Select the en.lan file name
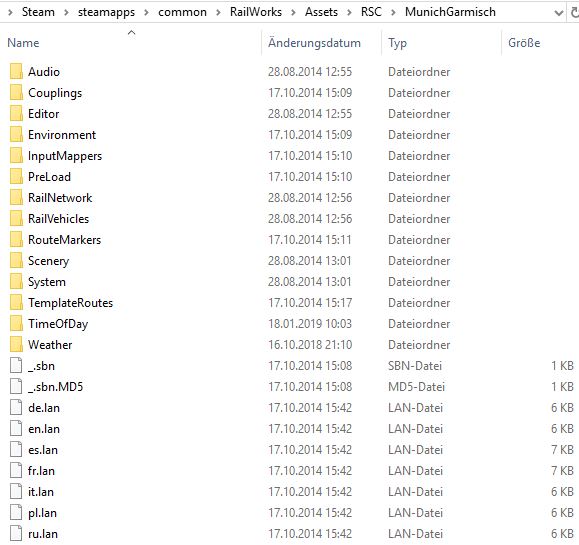The image size is (579, 545). [x=44, y=429]
